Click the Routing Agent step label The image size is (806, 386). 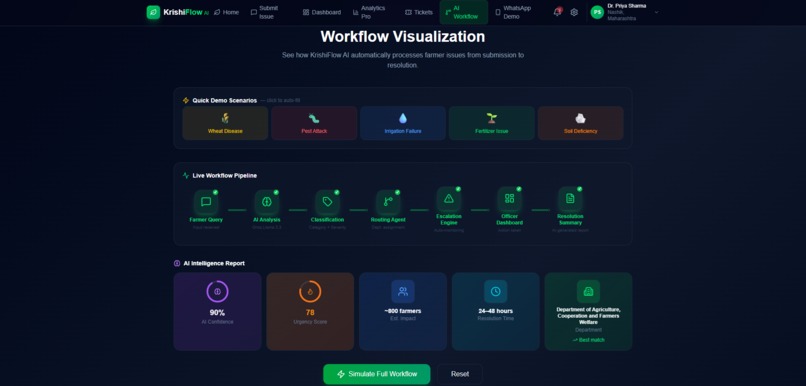tap(388, 219)
